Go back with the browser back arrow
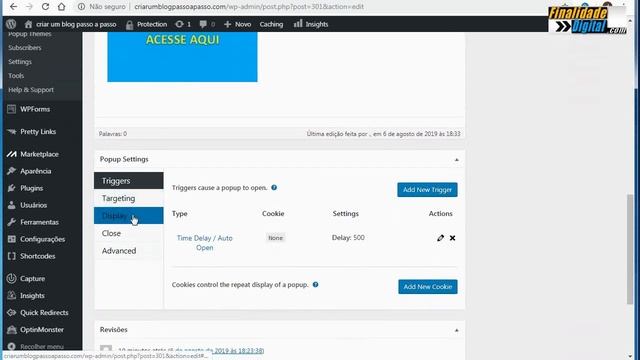This screenshot has width=640, height=360. coord(13,7)
